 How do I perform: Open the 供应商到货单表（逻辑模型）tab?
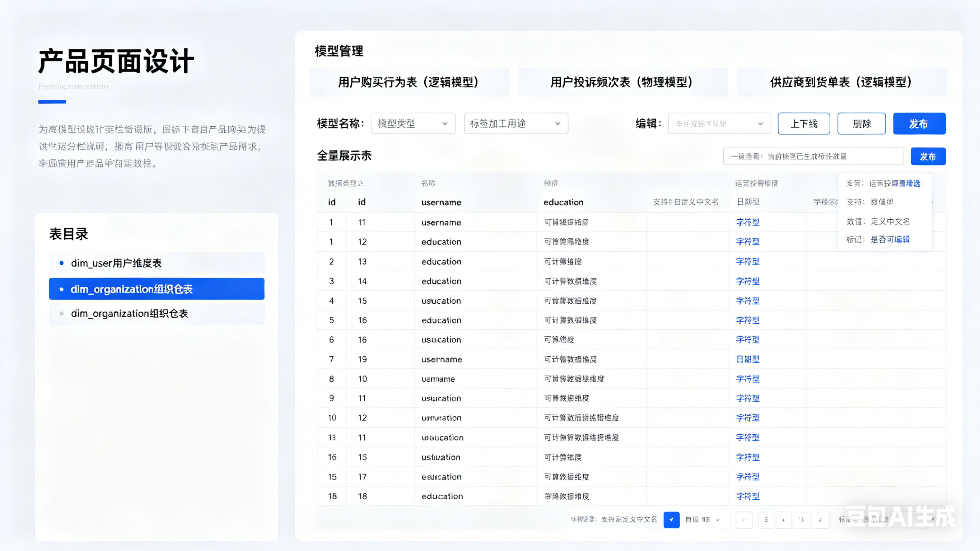coord(841,82)
